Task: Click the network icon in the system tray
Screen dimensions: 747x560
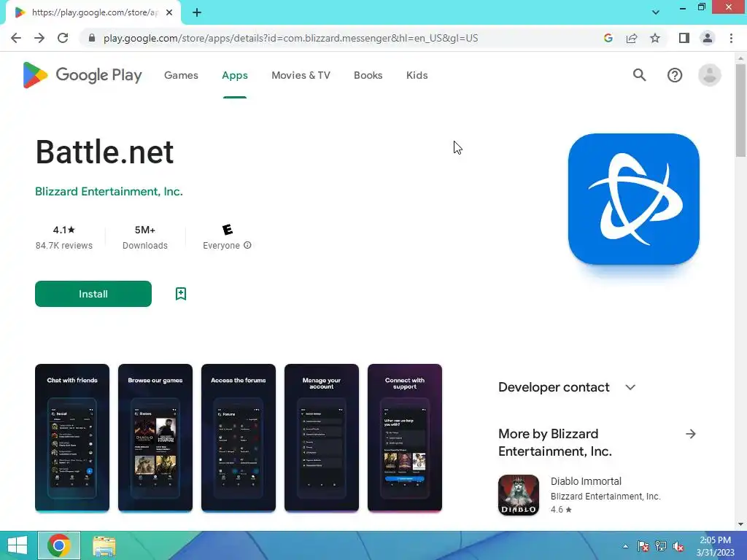Action: (x=661, y=546)
